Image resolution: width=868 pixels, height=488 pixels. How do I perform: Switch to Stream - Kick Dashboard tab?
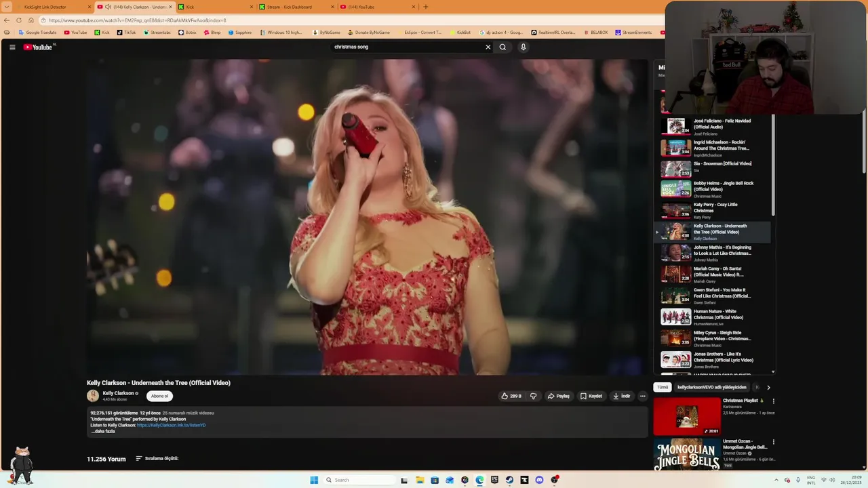tap(295, 7)
